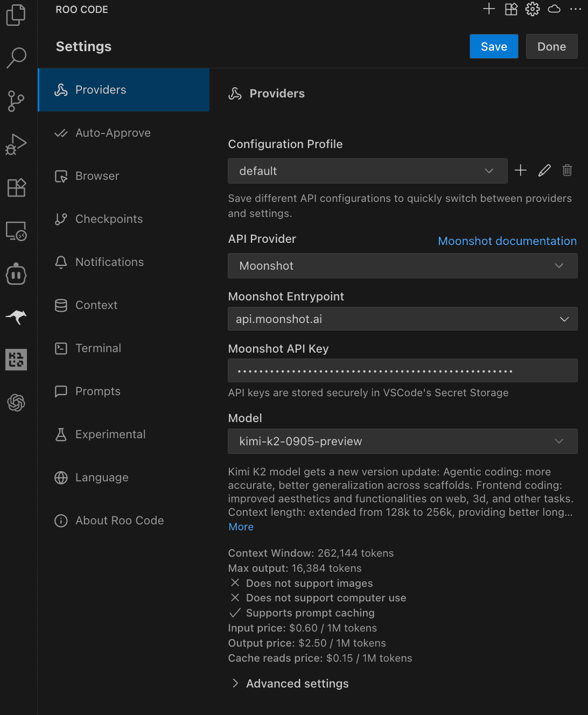Edit the configuration profile with the pencil icon
The image size is (588, 715).
coord(544,170)
